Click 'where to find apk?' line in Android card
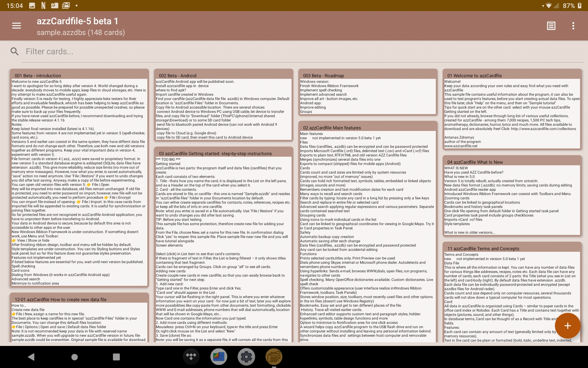The image size is (588, 368). [x=171, y=90]
